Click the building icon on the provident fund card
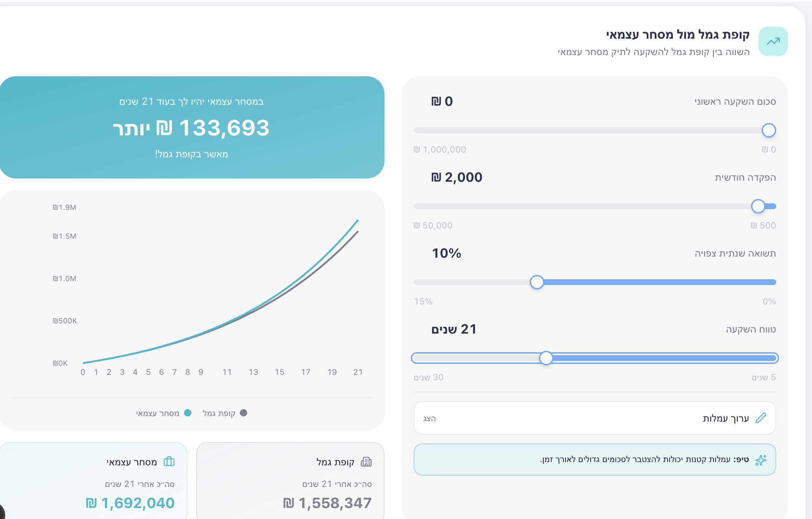Viewport: 812px width, 519px height. [x=366, y=462]
